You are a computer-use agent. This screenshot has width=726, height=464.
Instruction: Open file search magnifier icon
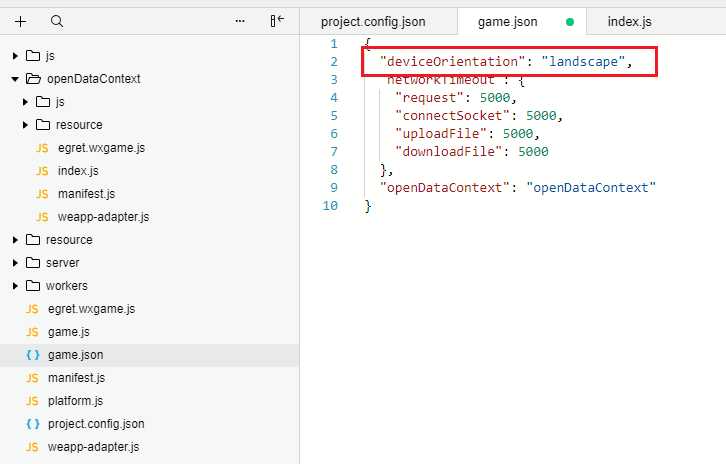tap(57, 21)
